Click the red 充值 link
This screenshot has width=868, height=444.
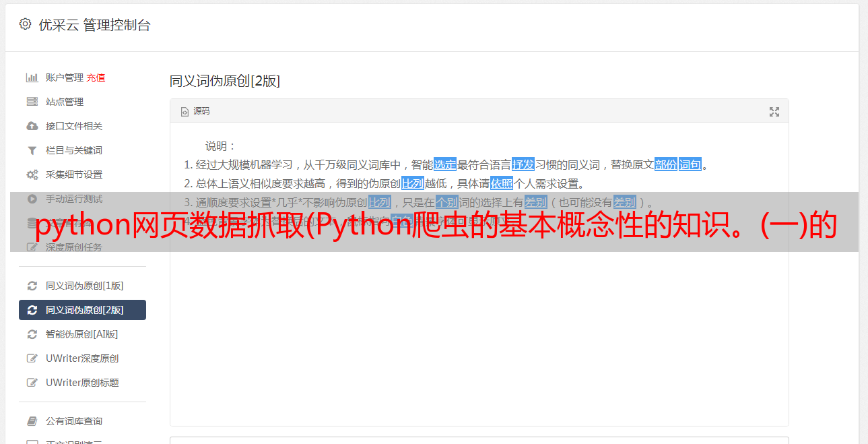96,77
